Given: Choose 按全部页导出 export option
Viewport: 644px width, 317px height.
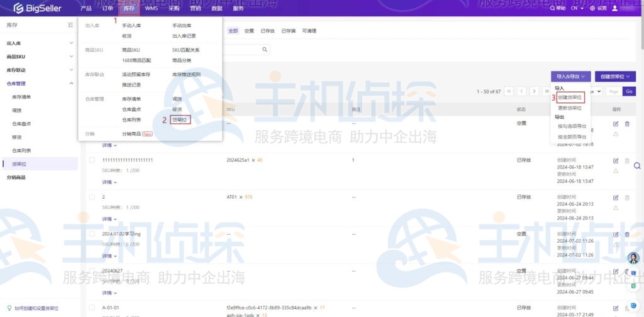Looking at the screenshot, I should coord(572,136).
